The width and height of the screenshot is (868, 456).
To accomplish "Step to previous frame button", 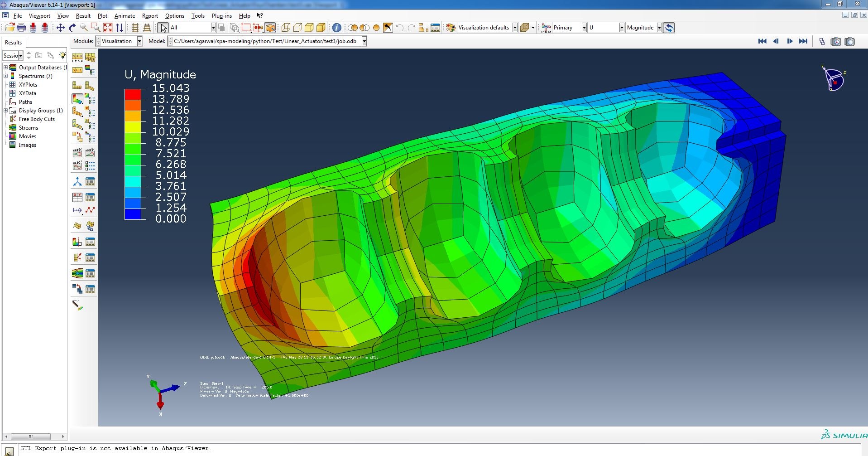I will [776, 41].
